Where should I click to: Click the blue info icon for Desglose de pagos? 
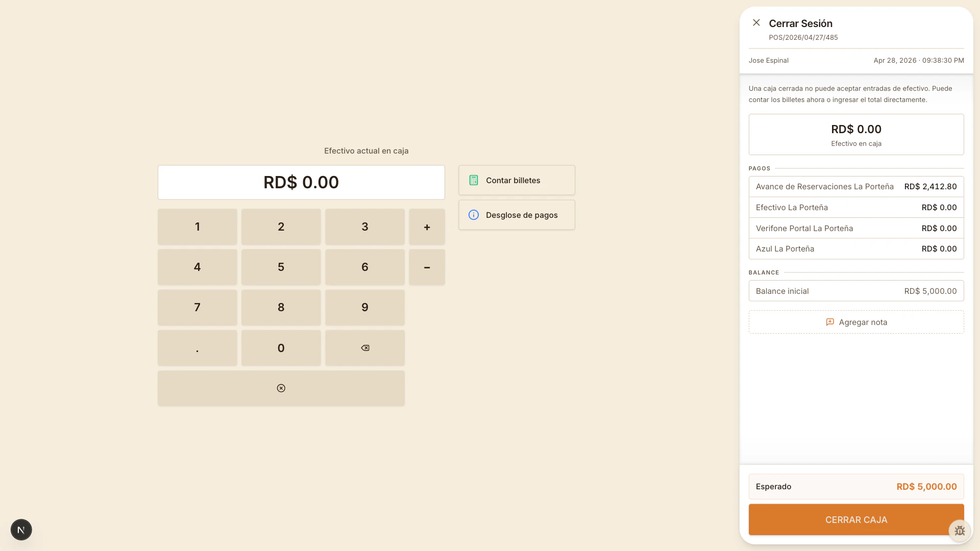474,215
